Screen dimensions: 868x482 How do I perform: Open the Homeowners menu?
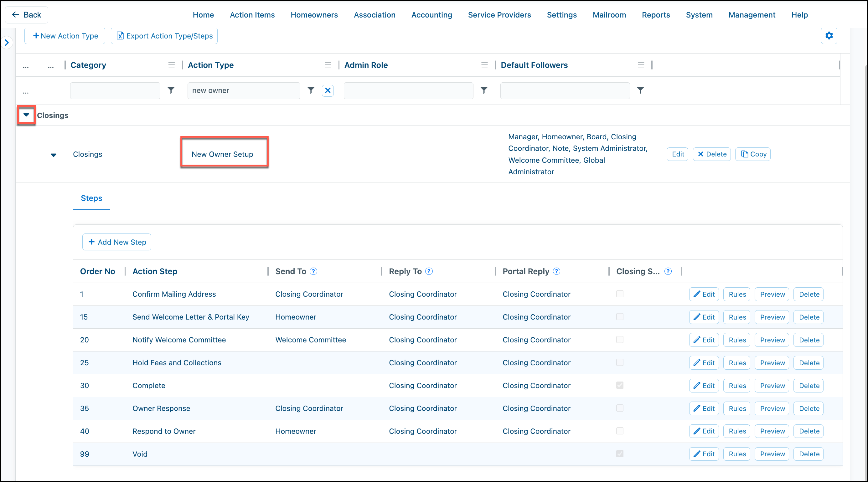(x=314, y=15)
